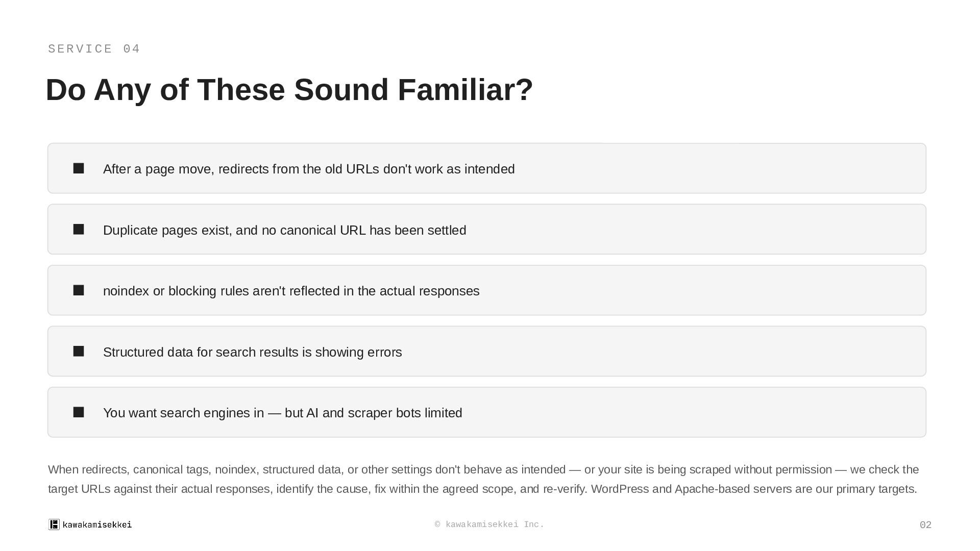980x551 pixels.
Task: Select the no canonical URL settled card
Action: (x=487, y=230)
